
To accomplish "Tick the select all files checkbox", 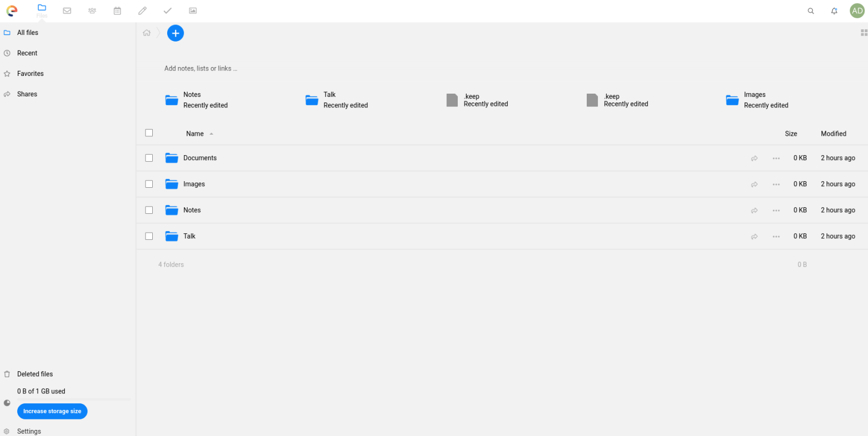I will pyautogui.click(x=149, y=133).
